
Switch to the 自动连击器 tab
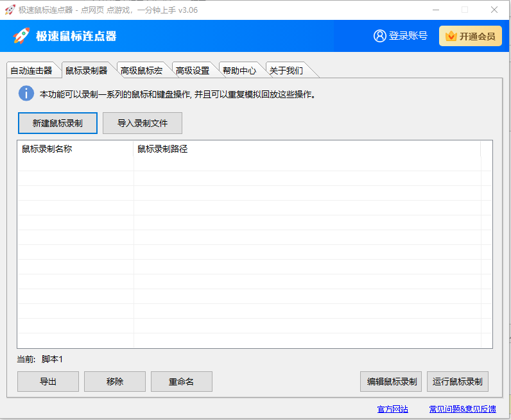click(31, 71)
